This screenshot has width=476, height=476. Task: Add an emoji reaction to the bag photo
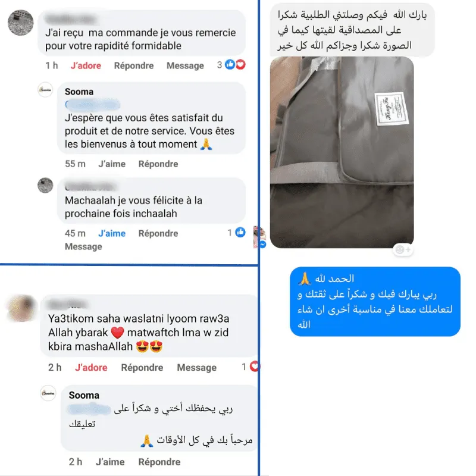click(x=403, y=249)
